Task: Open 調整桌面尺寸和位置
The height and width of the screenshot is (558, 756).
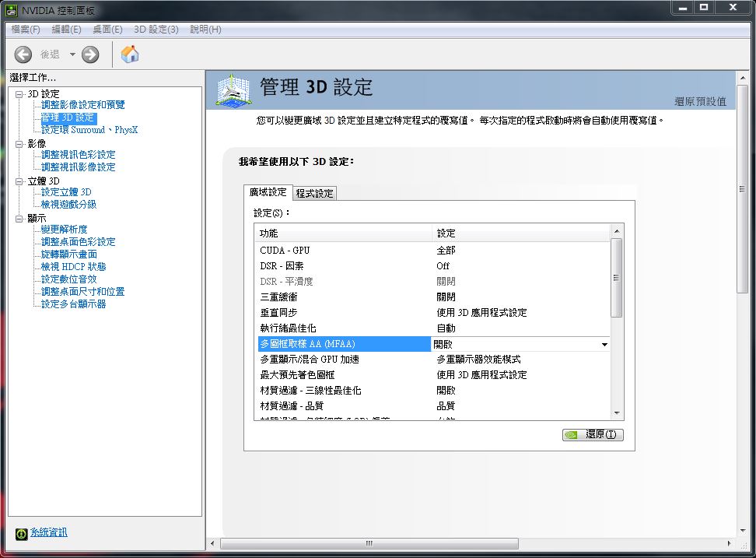Action: 83,292
